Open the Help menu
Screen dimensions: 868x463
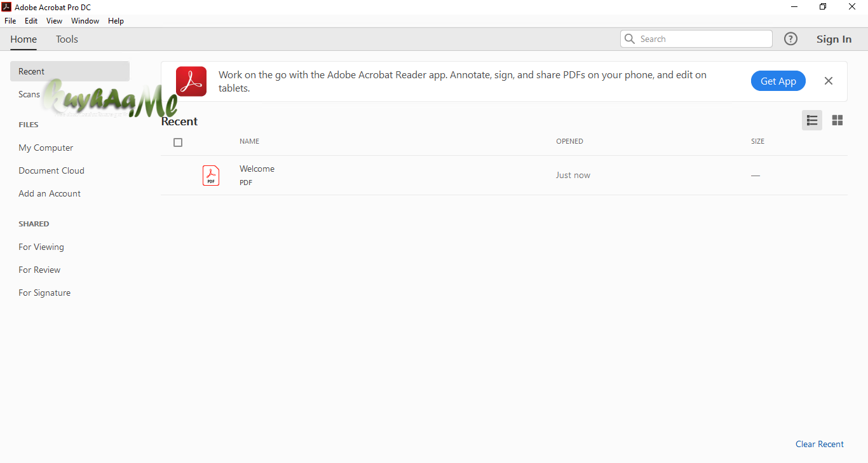pos(116,21)
